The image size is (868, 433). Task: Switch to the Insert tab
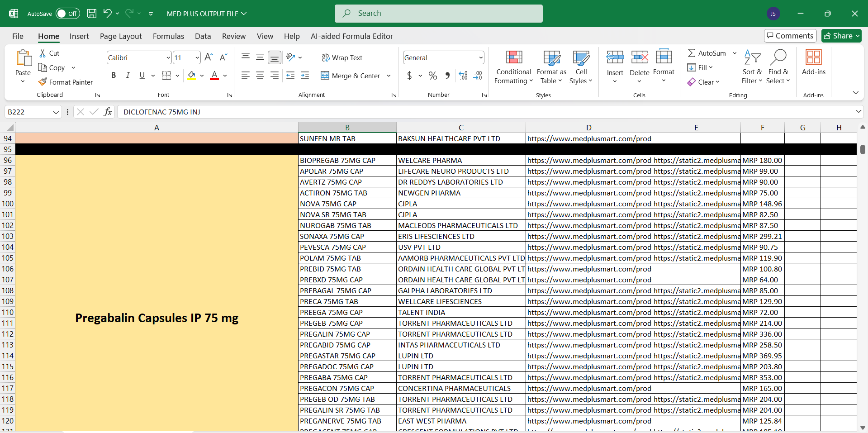[x=79, y=36]
